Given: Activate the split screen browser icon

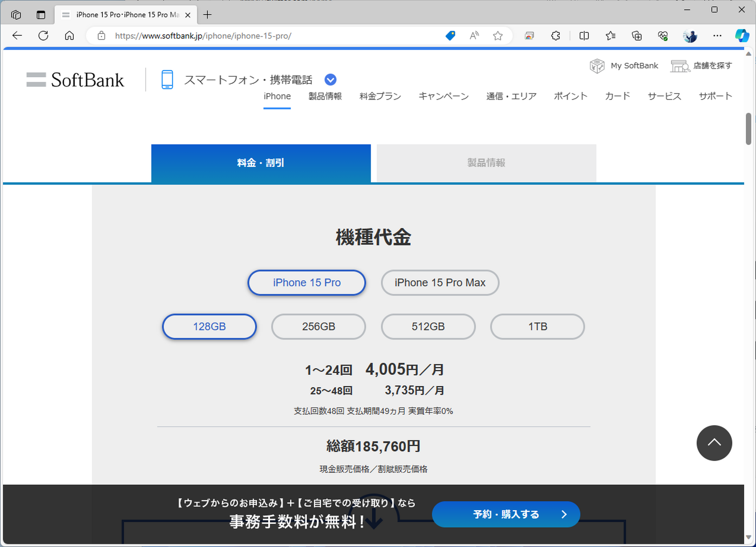Looking at the screenshot, I should 584,35.
